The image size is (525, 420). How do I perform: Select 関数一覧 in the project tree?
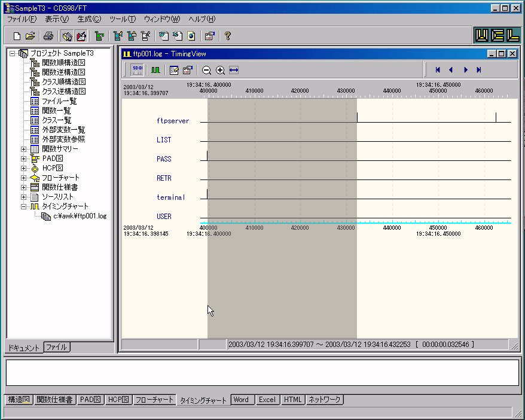pos(56,111)
